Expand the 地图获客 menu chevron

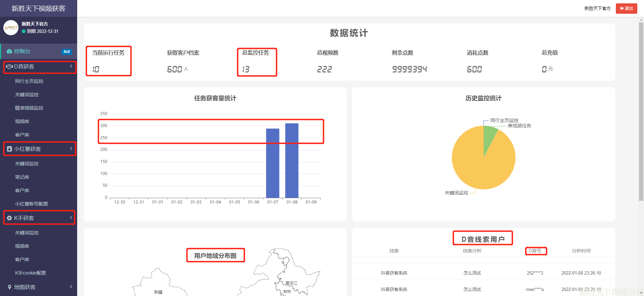click(71, 287)
